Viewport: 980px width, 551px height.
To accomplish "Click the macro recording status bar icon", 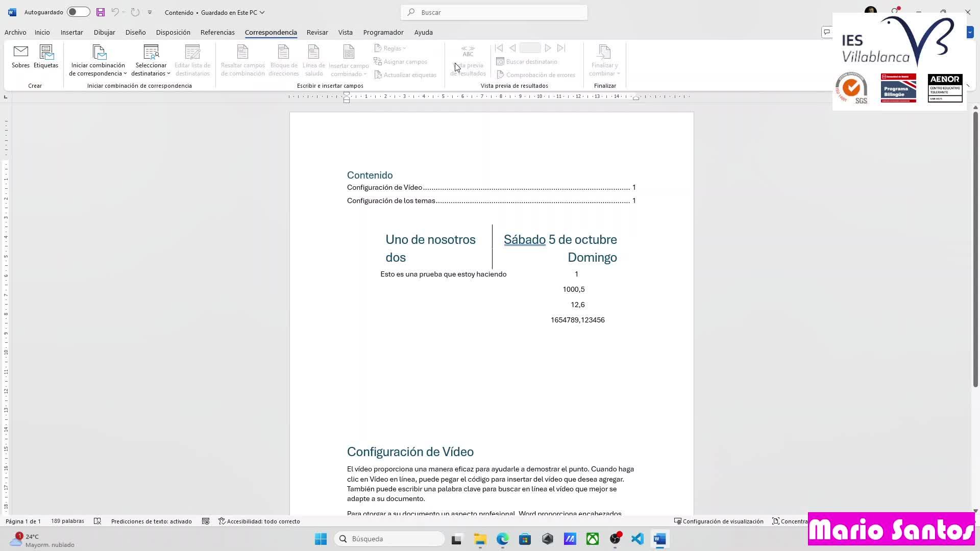I will click(x=206, y=521).
